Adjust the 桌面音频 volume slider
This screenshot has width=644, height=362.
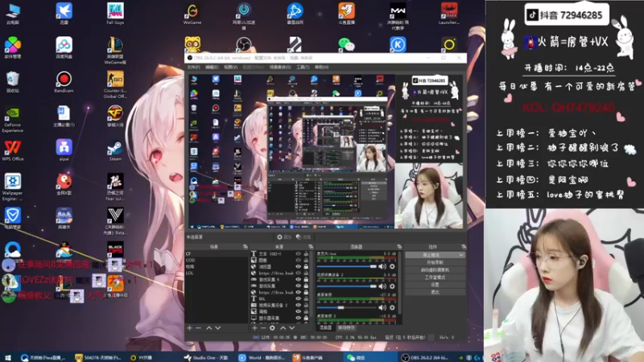click(x=347, y=307)
